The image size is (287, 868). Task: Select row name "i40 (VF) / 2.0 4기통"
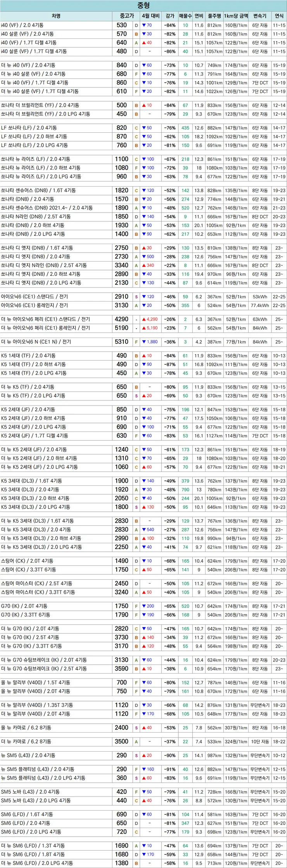(x=22, y=25)
